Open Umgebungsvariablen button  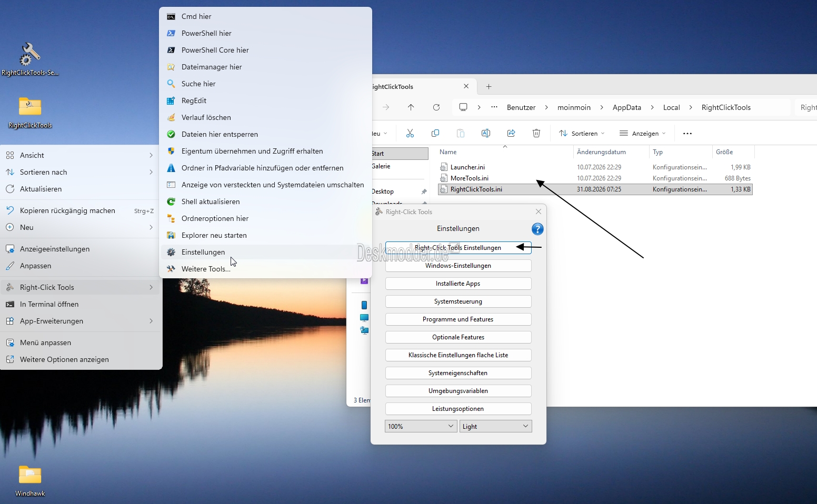pyautogui.click(x=458, y=391)
